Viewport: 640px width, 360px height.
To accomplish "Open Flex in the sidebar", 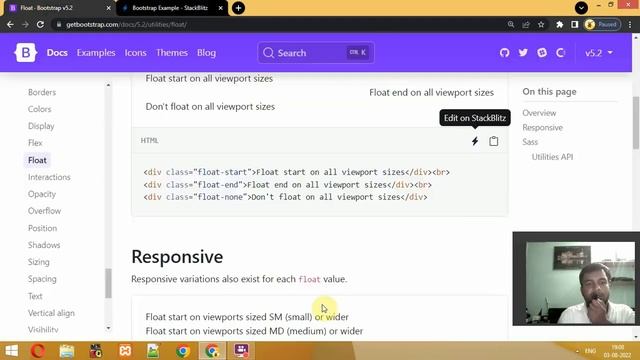I will tap(35, 143).
